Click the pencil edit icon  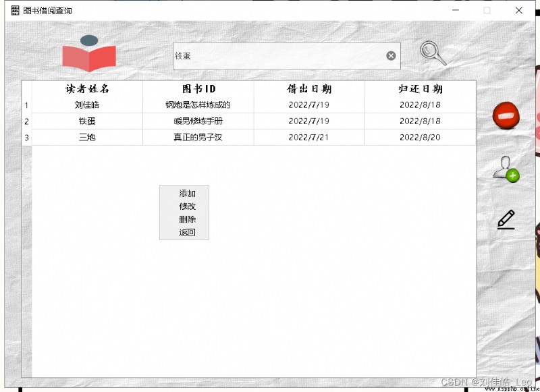point(506,219)
